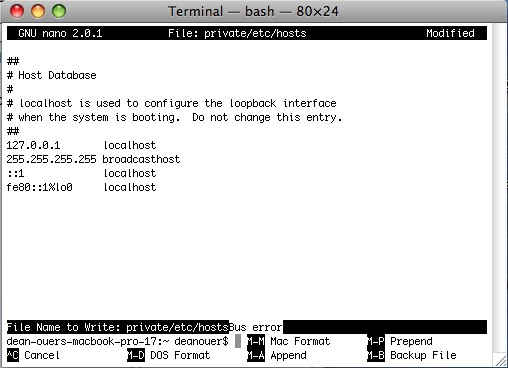Click the '255.255.255.255' address
This screenshot has height=368, width=508.
click(x=51, y=159)
